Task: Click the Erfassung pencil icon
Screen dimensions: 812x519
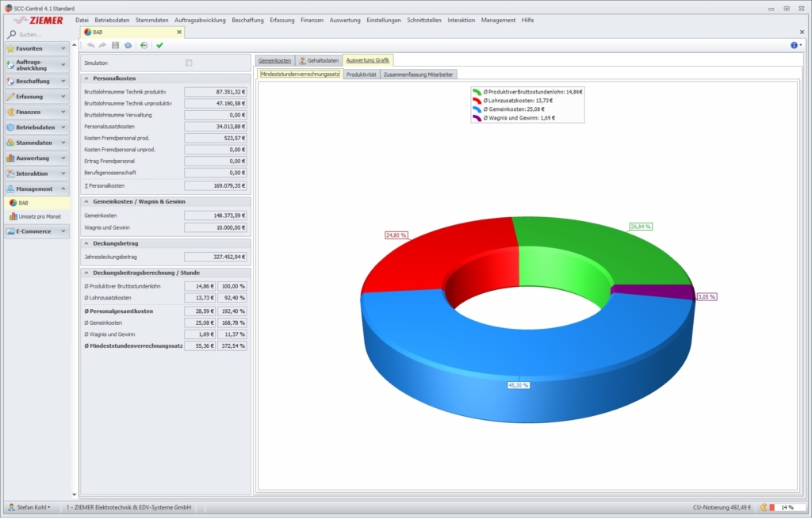Action: click(10, 97)
